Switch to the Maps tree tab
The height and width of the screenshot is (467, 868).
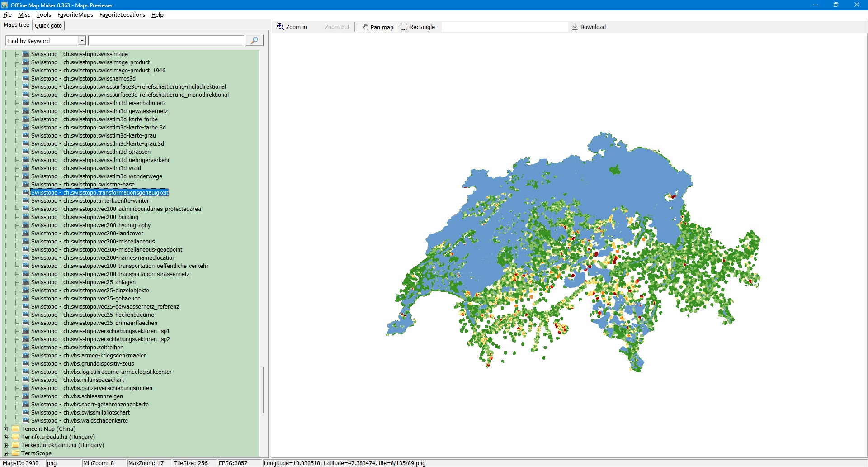(16, 25)
